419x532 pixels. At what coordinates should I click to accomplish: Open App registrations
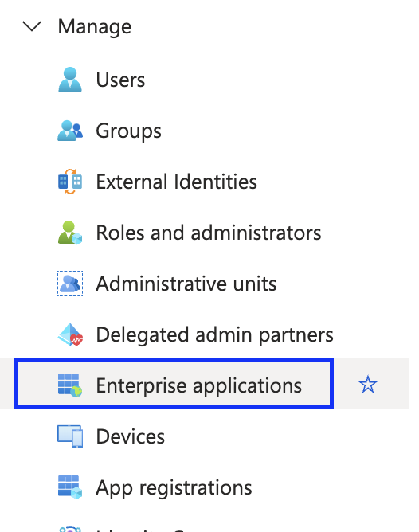point(174,488)
